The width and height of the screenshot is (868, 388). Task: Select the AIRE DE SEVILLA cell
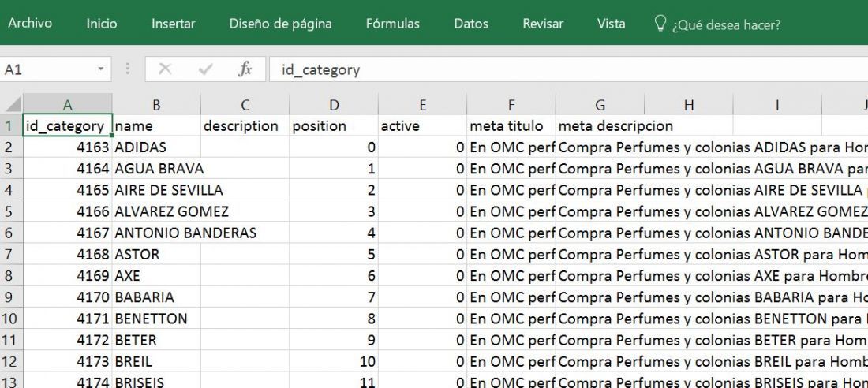156,190
